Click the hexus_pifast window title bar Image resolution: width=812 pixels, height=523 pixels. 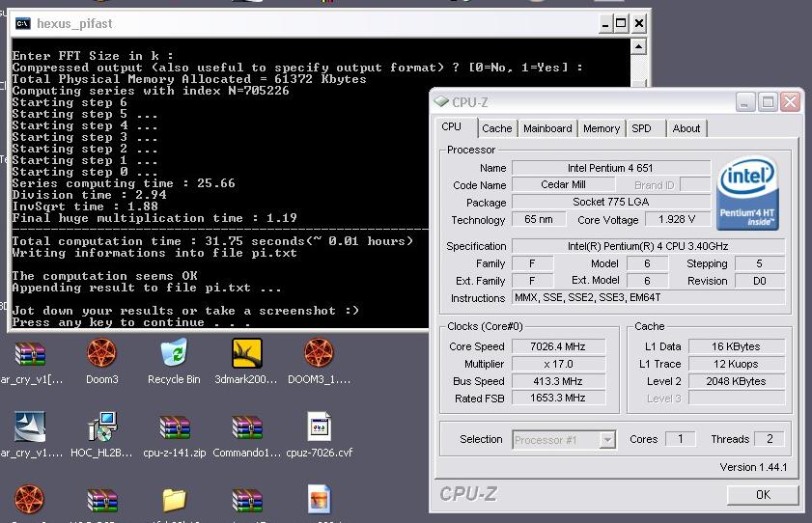pyautogui.click(x=329, y=23)
